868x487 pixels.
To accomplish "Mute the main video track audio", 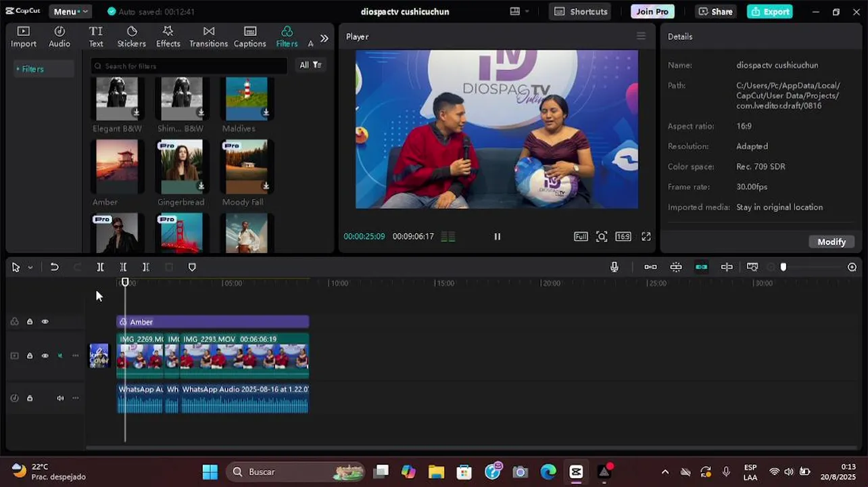I will click(x=60, y=356).
